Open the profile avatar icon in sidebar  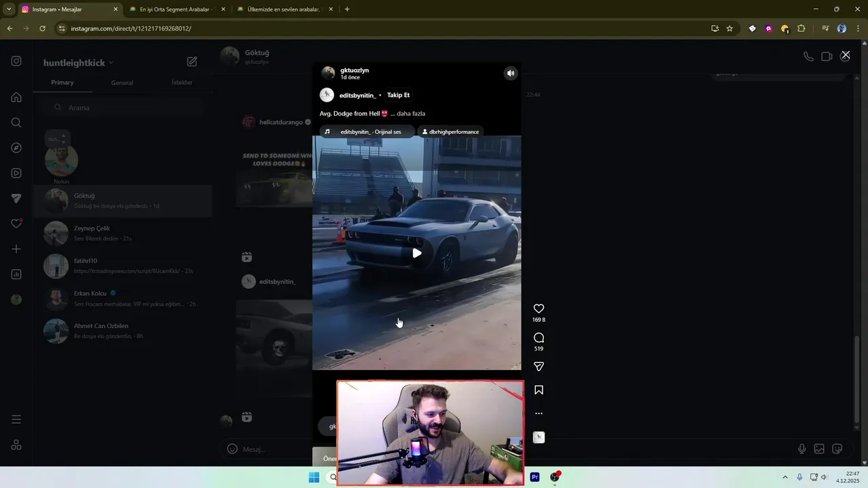point(16,300)
